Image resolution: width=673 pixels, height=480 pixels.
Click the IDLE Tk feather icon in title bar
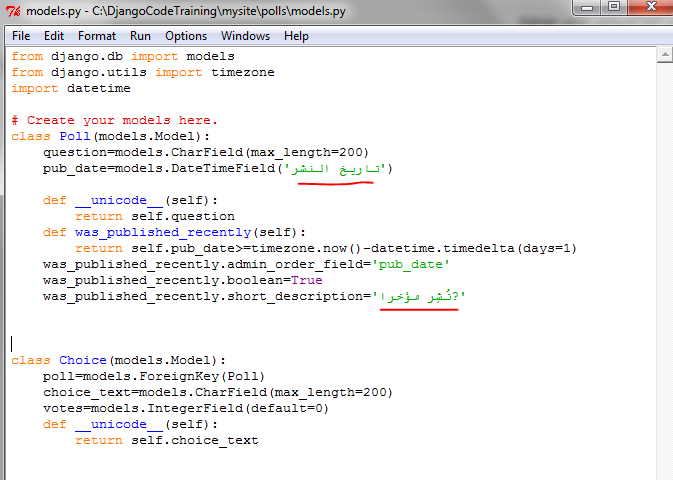click(13, 11)
